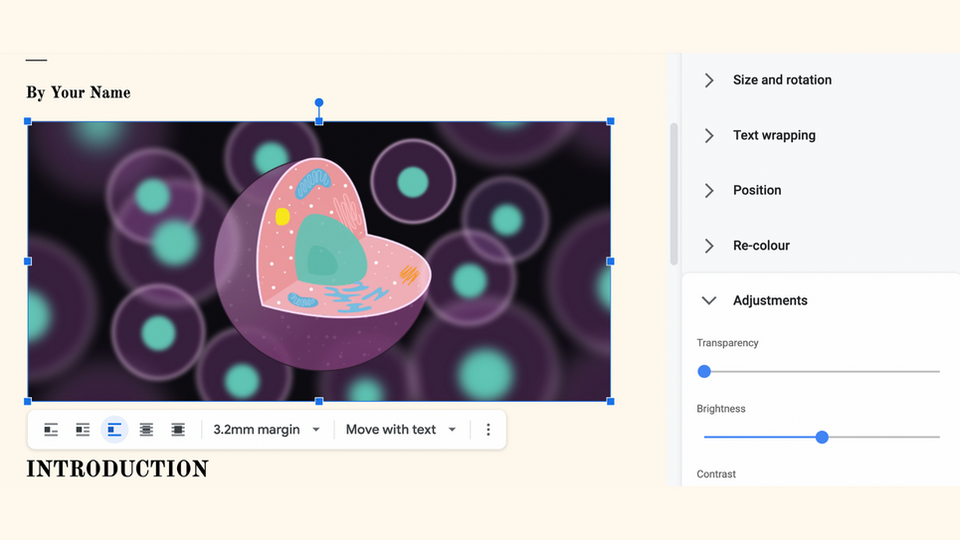The image size is (960, 540).
Task: Click the top-right image resize handle
Action: coord(610,121)
